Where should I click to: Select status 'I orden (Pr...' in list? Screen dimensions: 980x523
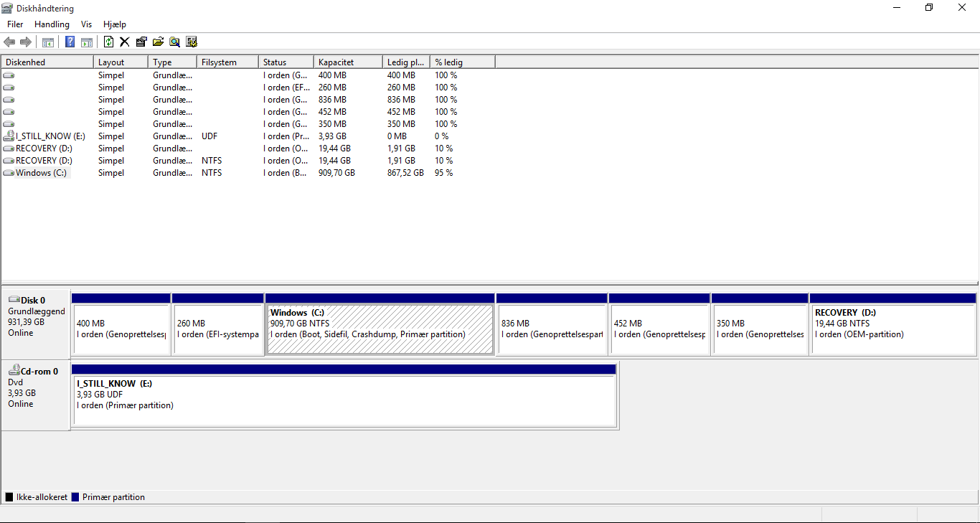click(x=286, y=136)
